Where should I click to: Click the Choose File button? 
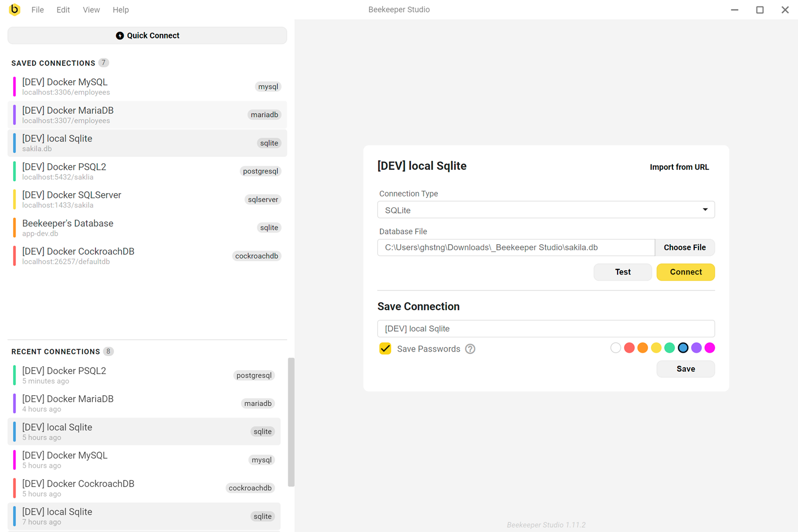tap(685, 247)
